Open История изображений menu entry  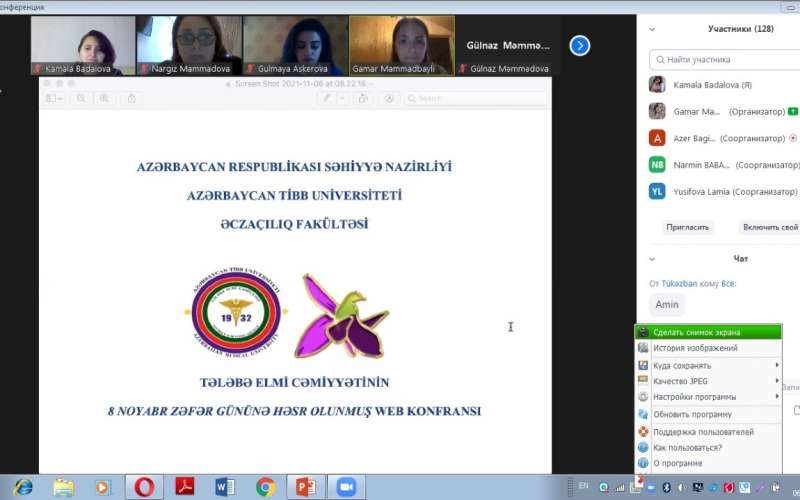[x=709, y=348]
